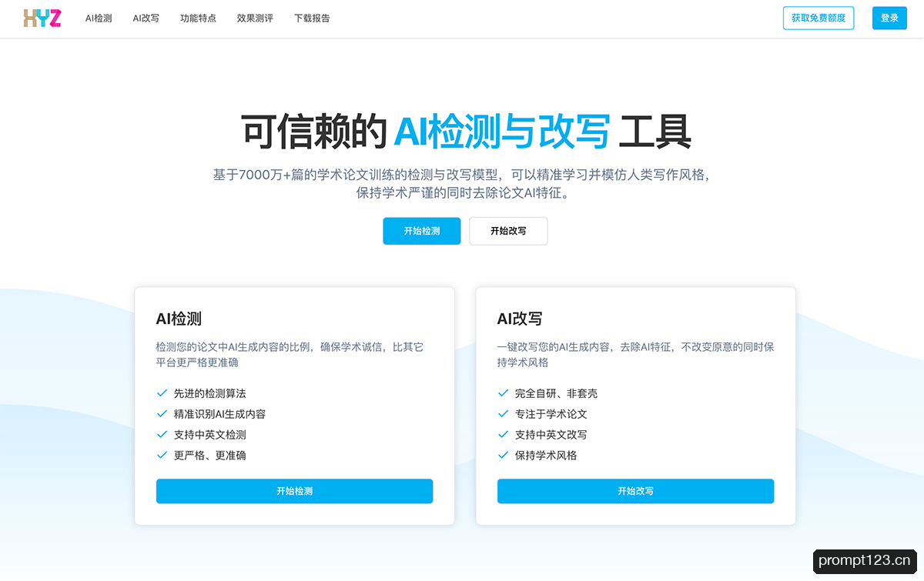Viewport: 924px width, 581px height.
Task: Click the checkmark beside 保持学术风格
Action: 503,455
